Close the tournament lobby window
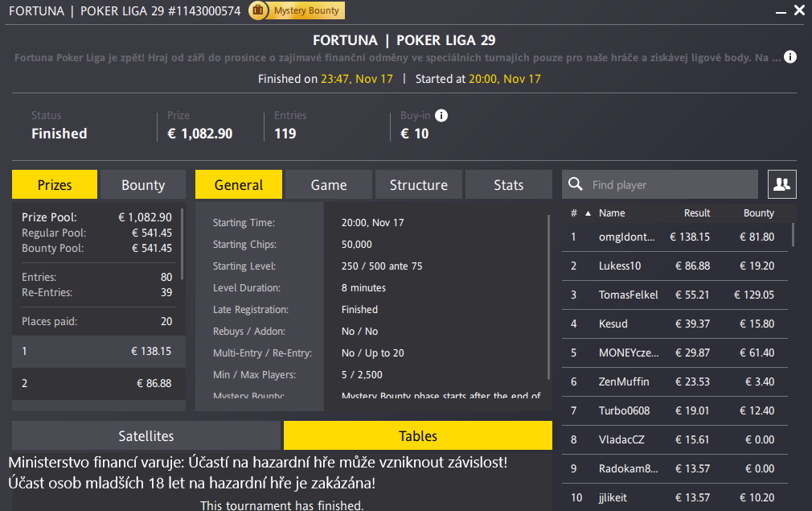 (x=800, y=10)
